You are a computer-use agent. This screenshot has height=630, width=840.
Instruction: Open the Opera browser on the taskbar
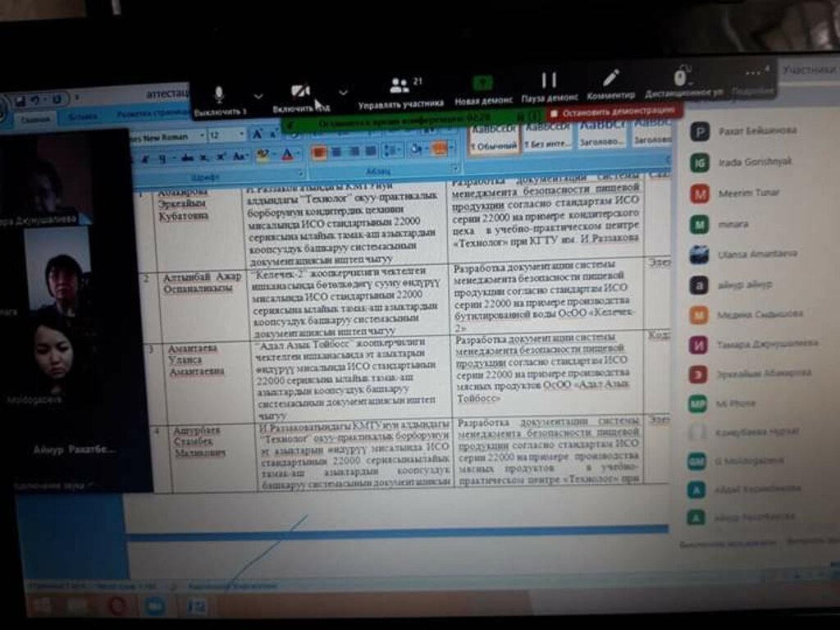click(x=116, y=606)
